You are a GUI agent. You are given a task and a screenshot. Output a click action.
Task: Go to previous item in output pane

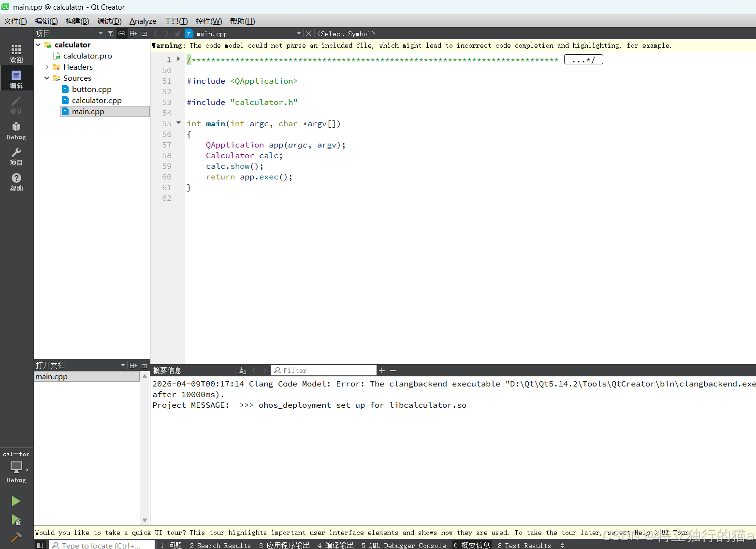point(254,371)
